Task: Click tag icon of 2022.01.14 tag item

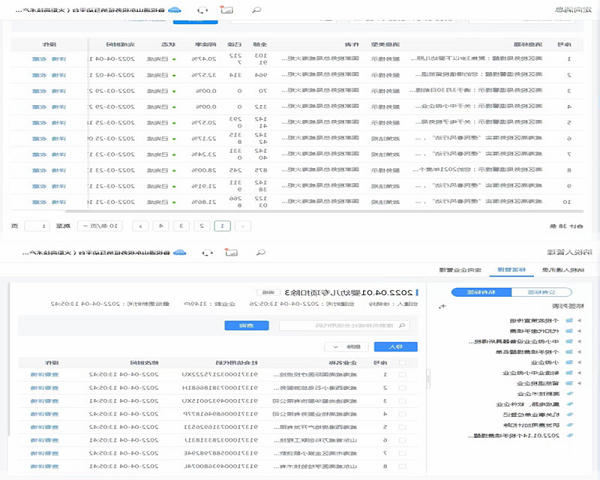Action: (569, 435)
